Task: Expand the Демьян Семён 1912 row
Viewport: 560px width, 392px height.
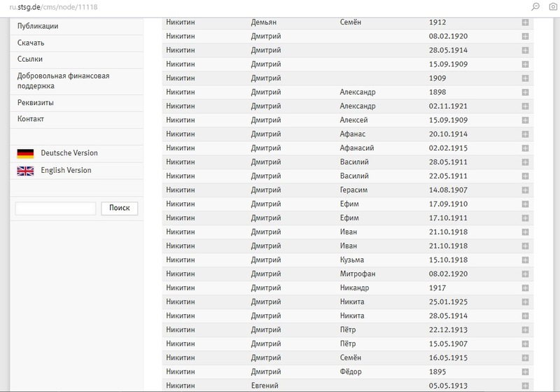Action: tap(525, 22)
